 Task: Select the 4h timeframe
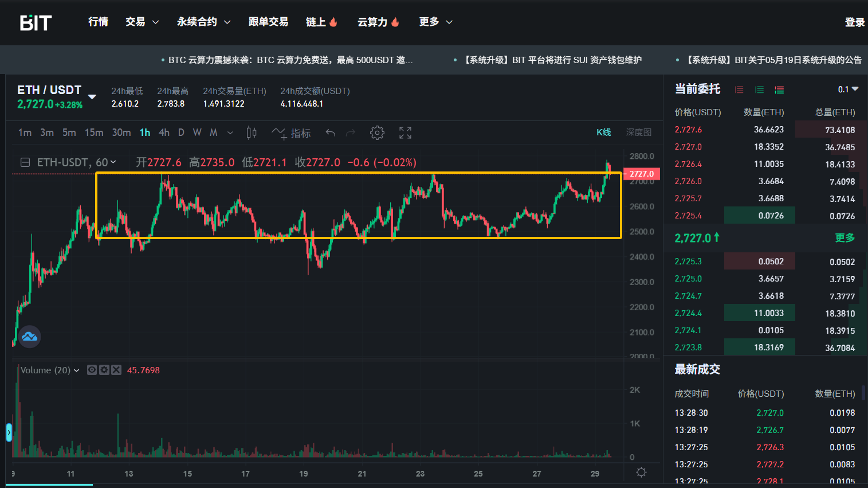[164, 132]
